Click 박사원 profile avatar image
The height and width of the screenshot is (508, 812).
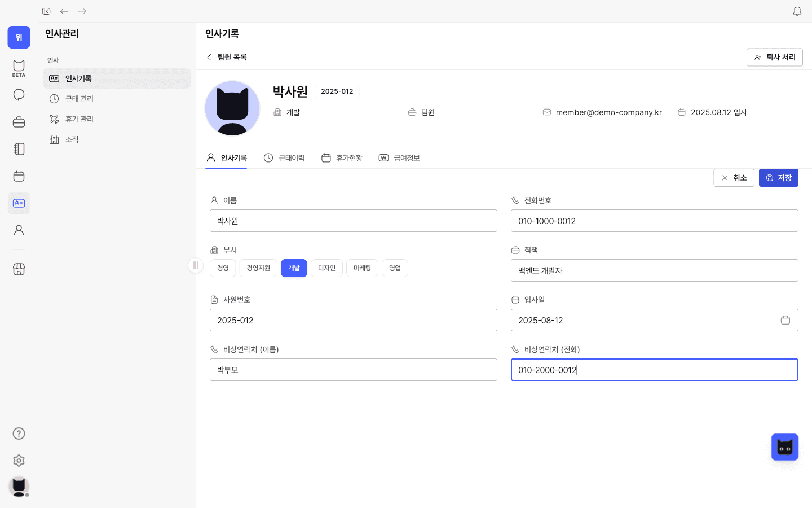(232, 108)
